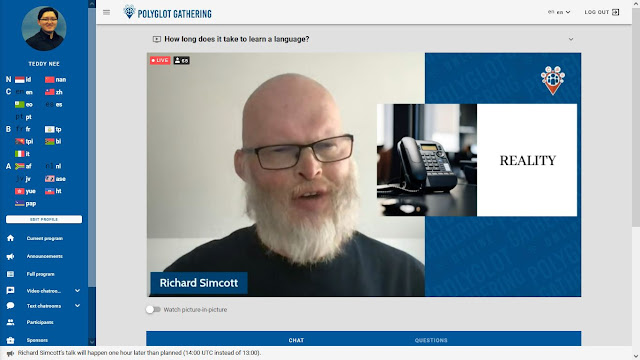
Task: Click viewer count badge on video
Action: click(181, 60)
